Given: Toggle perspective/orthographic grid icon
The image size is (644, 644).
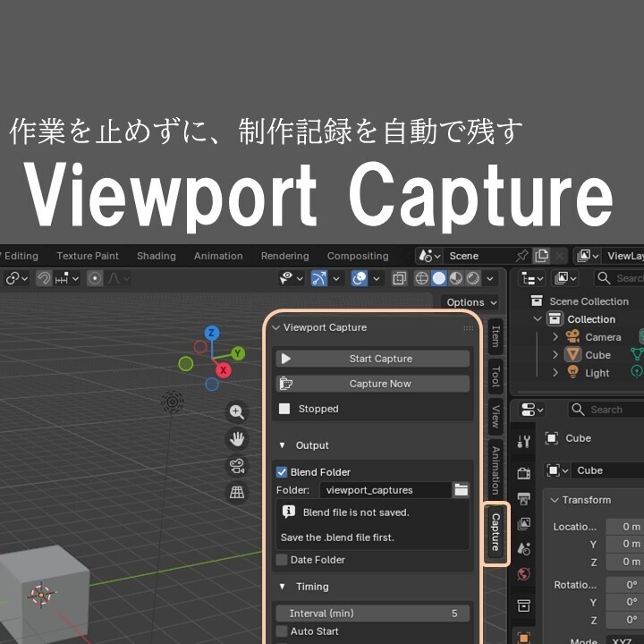Looking at the screenshot, I should [x=236, y=492].
